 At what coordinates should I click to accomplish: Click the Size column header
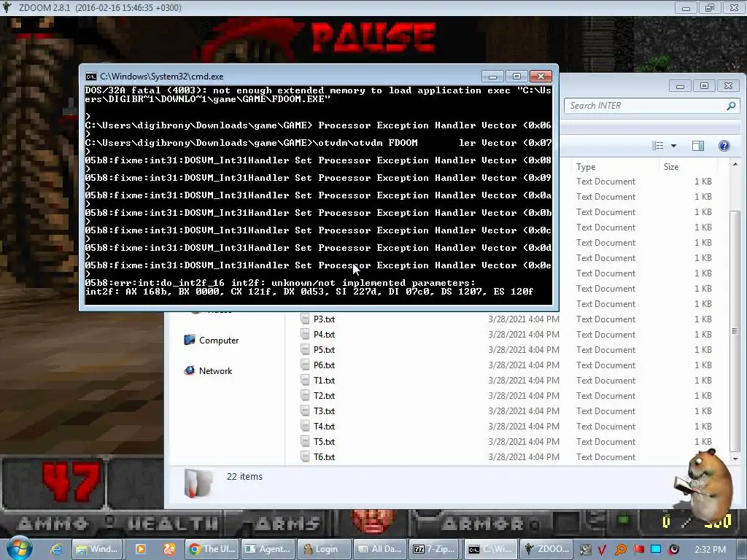point(671,167)
